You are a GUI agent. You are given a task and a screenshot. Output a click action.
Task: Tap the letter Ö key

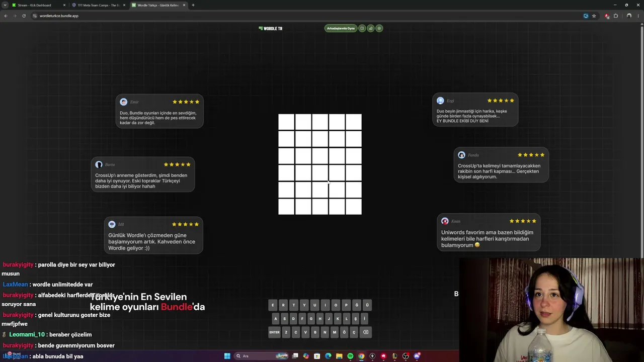point(344,332)
